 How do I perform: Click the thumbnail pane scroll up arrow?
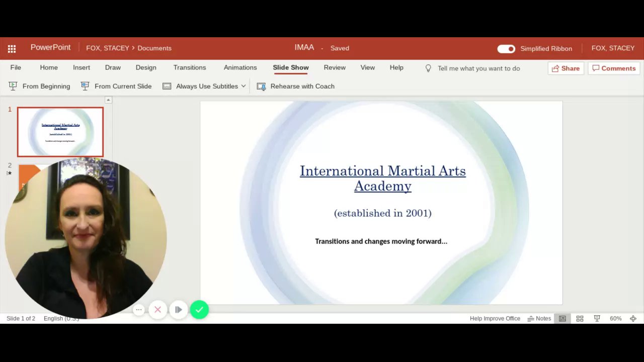point(108,100)
